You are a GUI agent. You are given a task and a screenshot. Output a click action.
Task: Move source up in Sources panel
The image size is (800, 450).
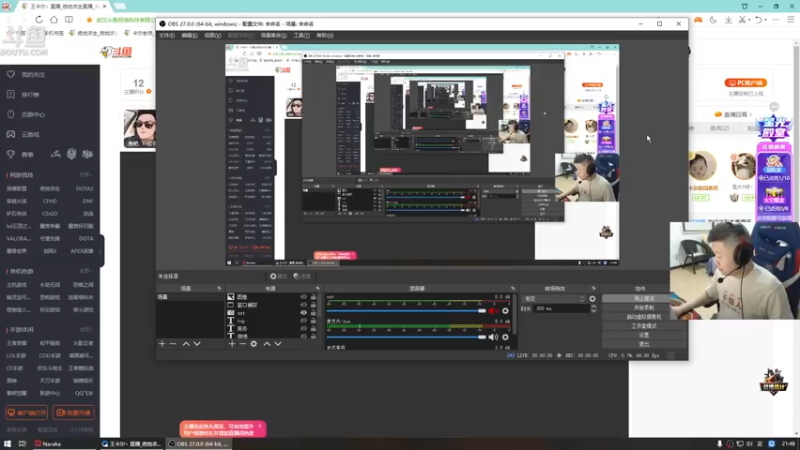coord(267,344)
